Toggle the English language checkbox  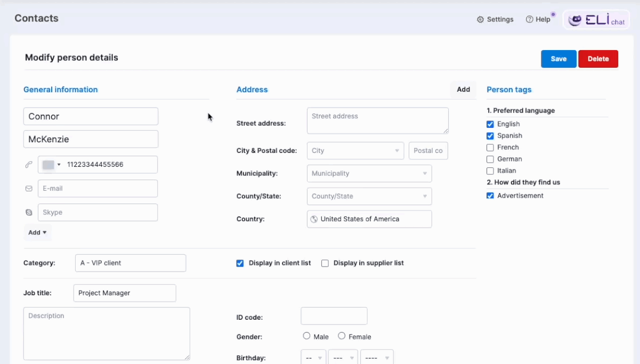click(490, 124)
